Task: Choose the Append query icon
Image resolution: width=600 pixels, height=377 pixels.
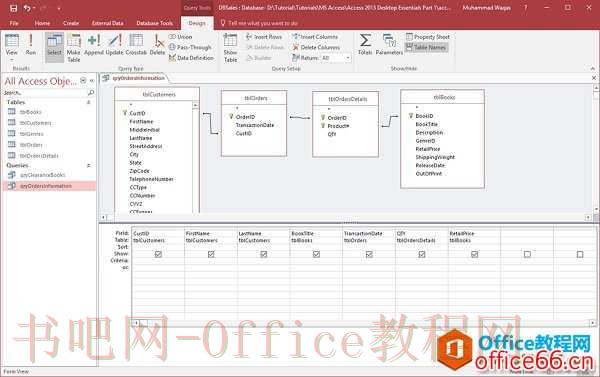Action: (94, 45)
